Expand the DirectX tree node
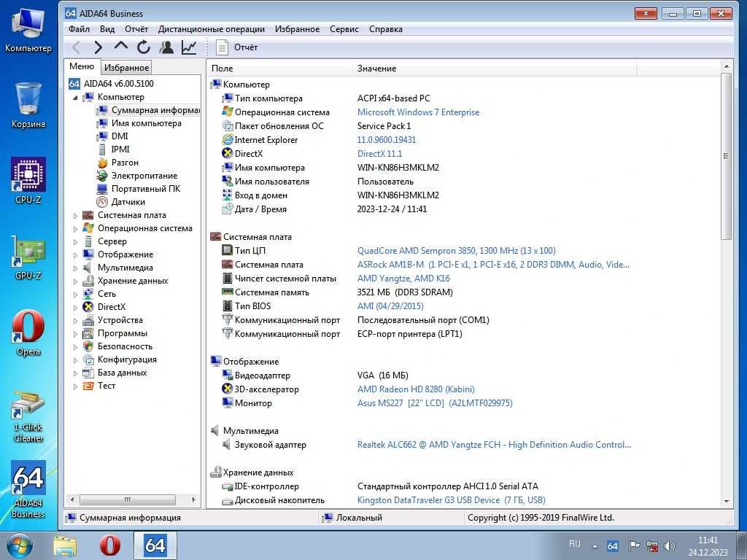Screen dimensions: 747x560 click(75, 308)
